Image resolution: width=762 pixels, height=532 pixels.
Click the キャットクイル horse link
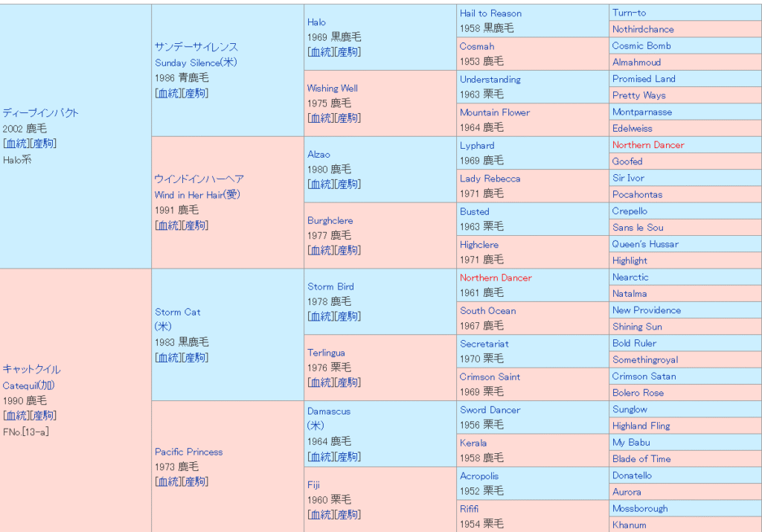click(31, 370)
